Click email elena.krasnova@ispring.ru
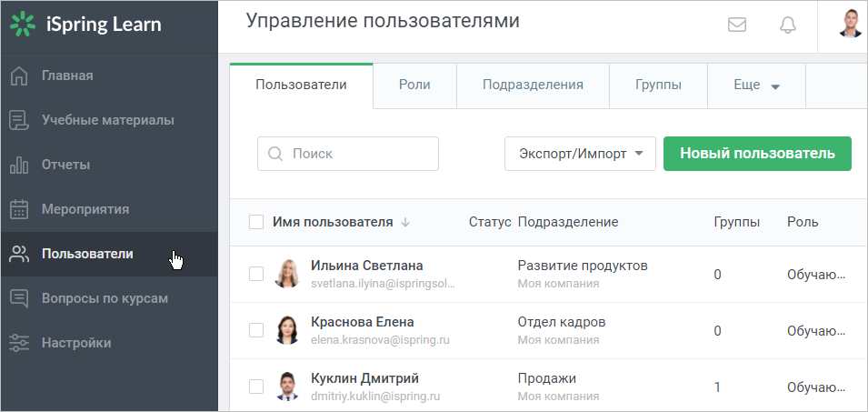 [380, 340]
